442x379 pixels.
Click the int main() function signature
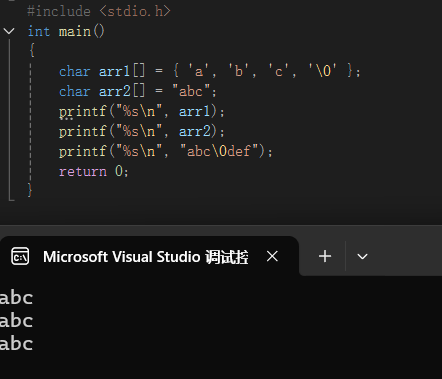point(66,31)
